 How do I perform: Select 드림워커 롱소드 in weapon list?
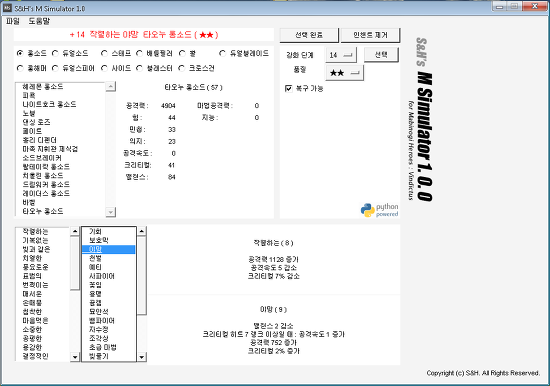[x=46, y=184]
